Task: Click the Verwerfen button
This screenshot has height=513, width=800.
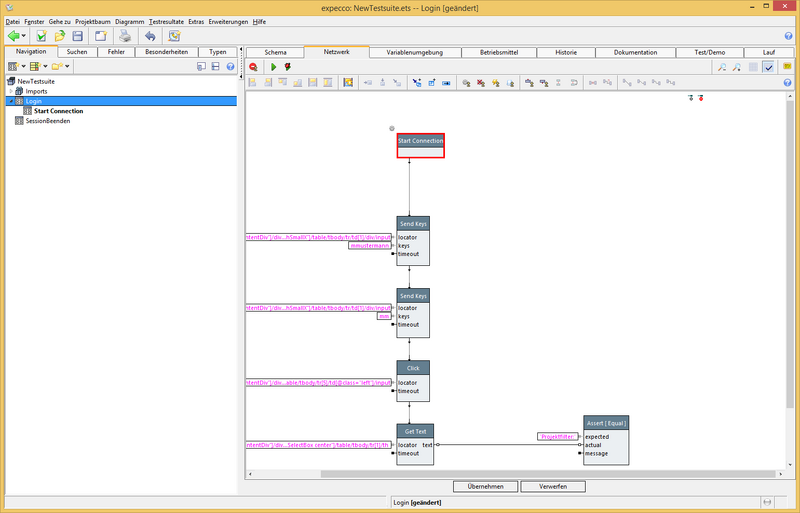Action: pos(553,486)
